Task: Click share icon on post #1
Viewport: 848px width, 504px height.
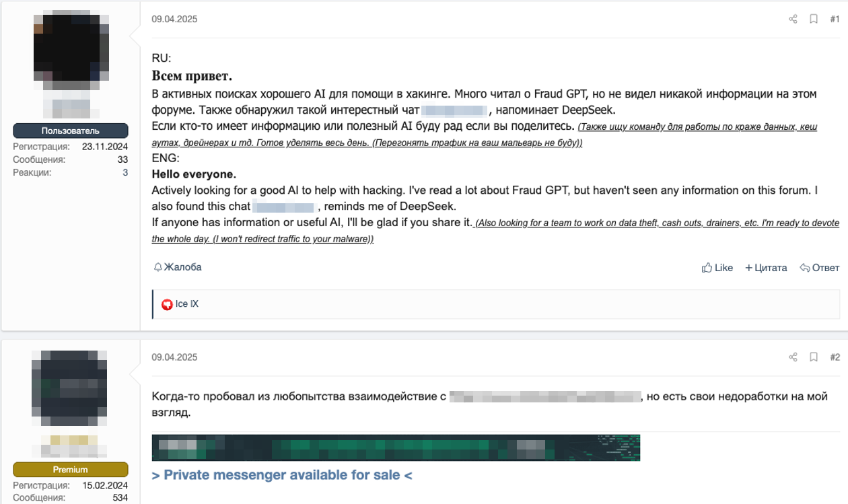Action: click(x=793, y=20)
